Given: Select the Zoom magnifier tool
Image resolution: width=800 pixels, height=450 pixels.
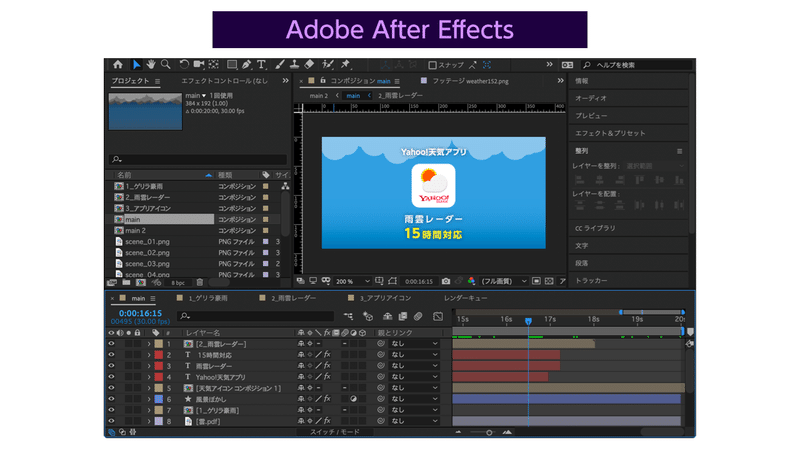Looking at the screenshot, I should point(166,64).
